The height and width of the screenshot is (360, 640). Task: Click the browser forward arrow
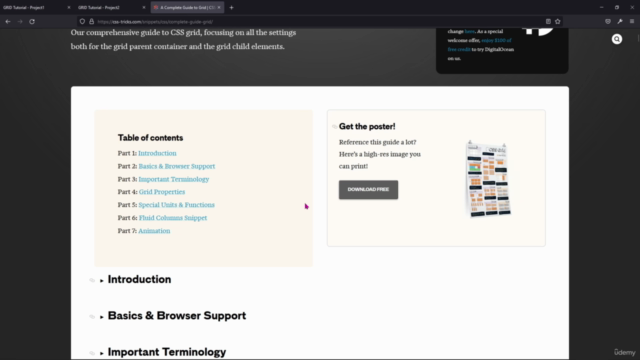click(x=20, y=22)
